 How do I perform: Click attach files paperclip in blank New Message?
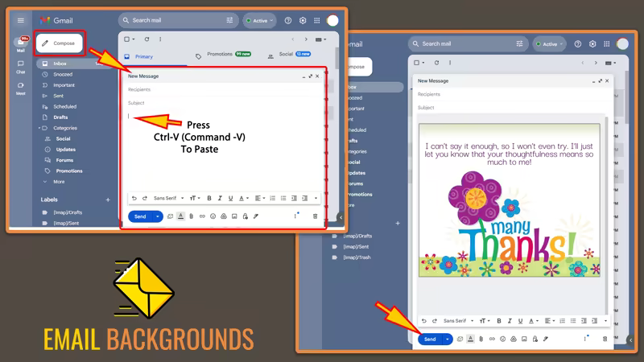(x=191, y=216)
